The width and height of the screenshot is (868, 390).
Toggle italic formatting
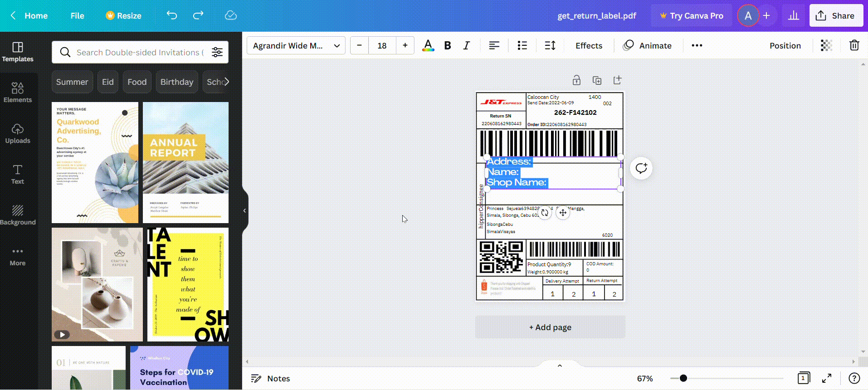pyautogui.click(x=466, y=45)
